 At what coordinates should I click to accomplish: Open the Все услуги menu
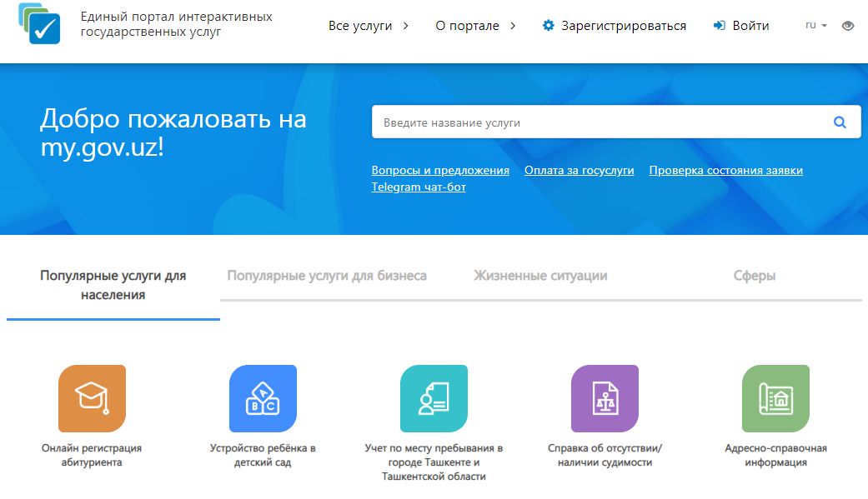coord(360,26)
